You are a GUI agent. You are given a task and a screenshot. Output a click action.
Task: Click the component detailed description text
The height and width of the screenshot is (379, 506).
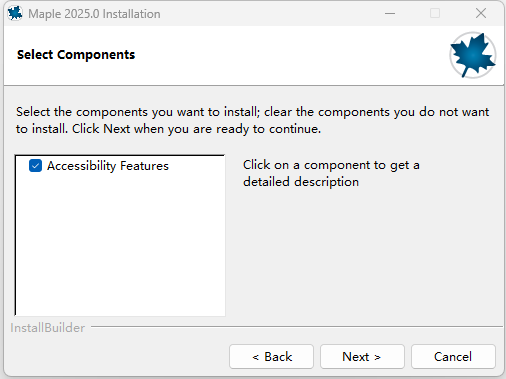point(331,173)
